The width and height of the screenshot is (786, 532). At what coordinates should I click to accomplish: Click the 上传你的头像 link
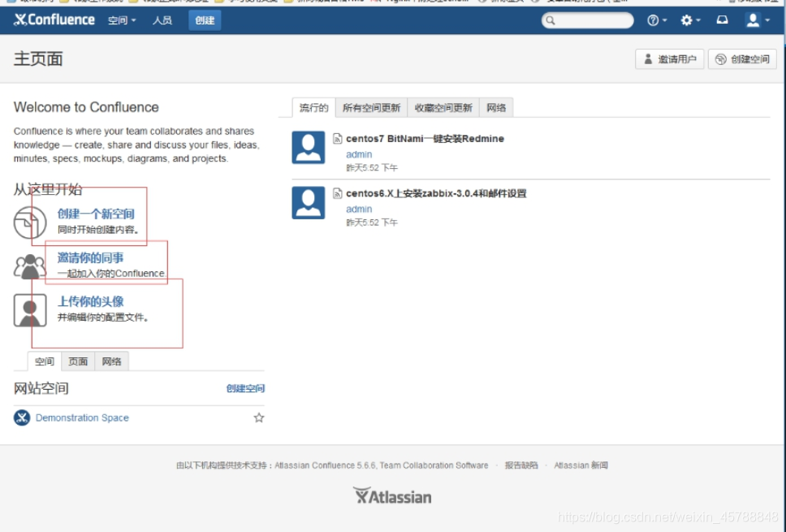[x=90, y=301]
